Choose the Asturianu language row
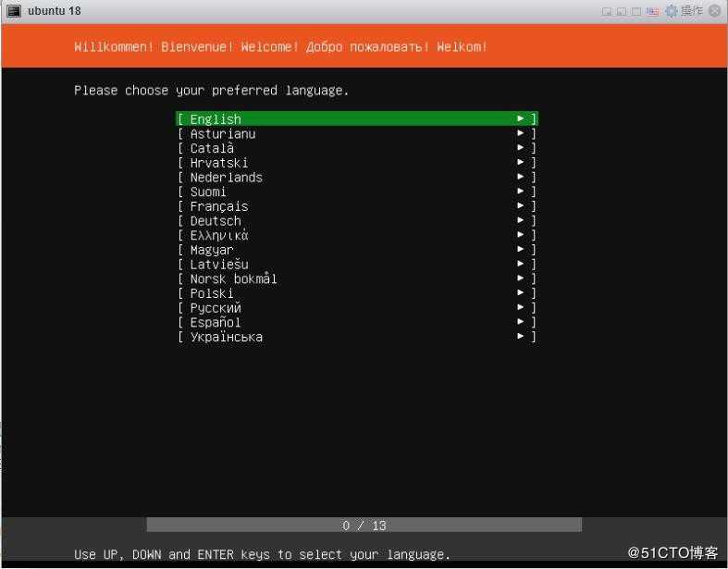 click(356, 134)
